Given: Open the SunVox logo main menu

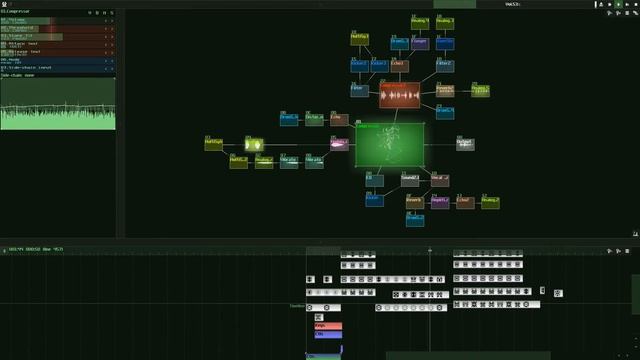Looking at the screenshot, I should pos(4,4).
